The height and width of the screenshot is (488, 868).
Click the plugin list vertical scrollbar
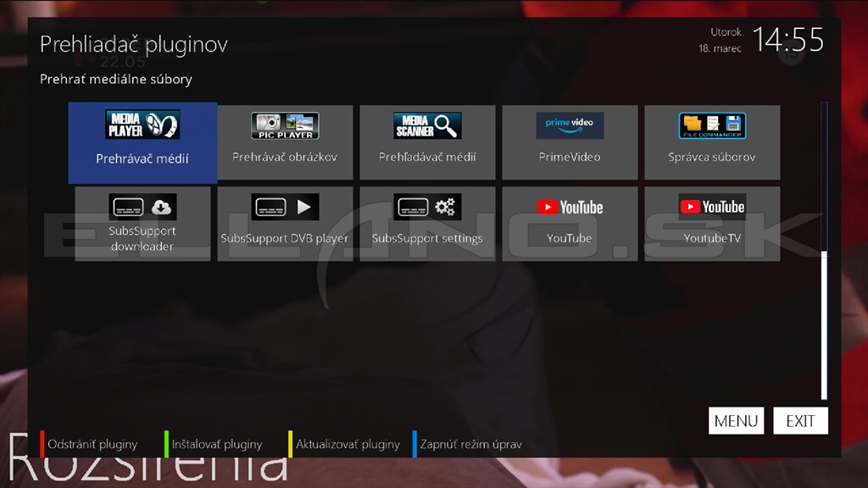pyautogui.click(x=824, y=251)
